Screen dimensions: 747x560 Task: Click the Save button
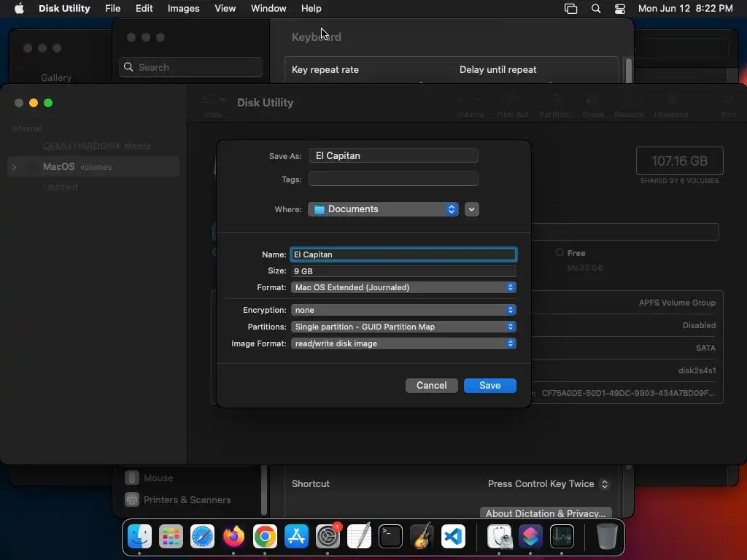489,385
